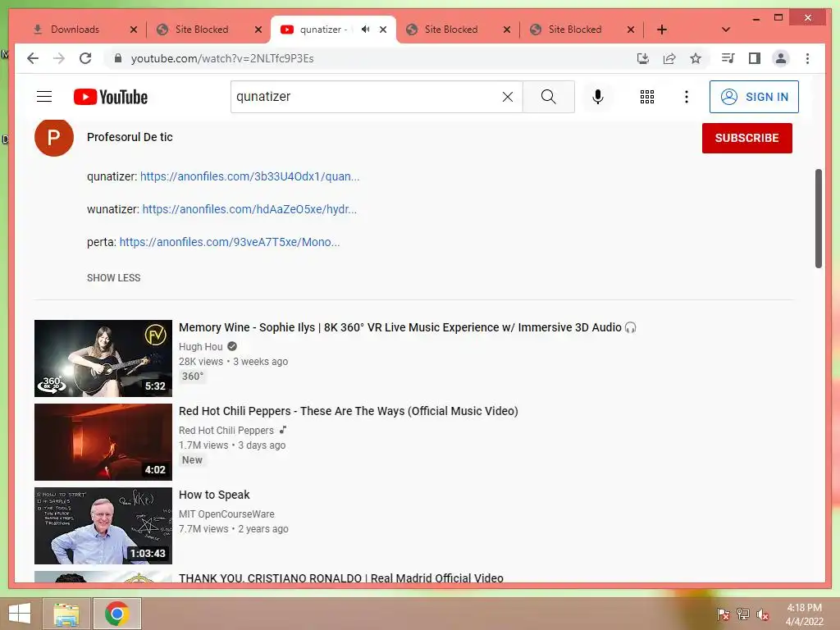Viewport: 840px width, 630px height.
Task: View site info via the padlock icon
Action: pyautogui.click(x=118, y=58)
